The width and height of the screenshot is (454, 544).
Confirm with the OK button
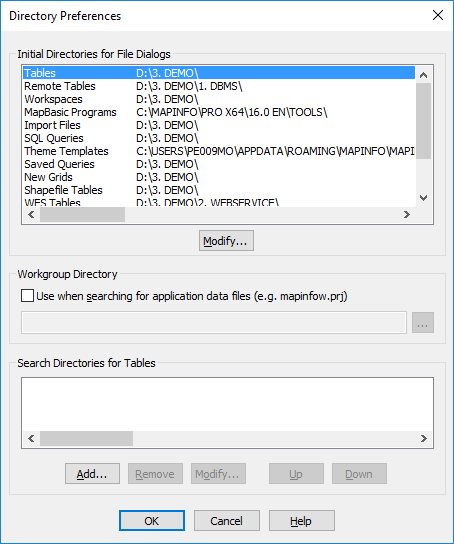[x=152, y=520]
